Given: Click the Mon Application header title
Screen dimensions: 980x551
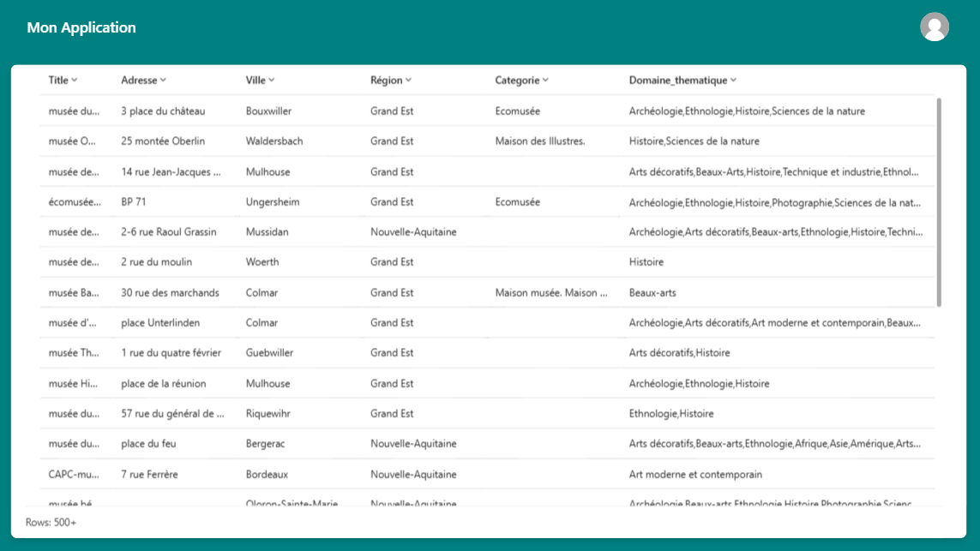Looking at the screenshot, I should (x=82, y=27).
